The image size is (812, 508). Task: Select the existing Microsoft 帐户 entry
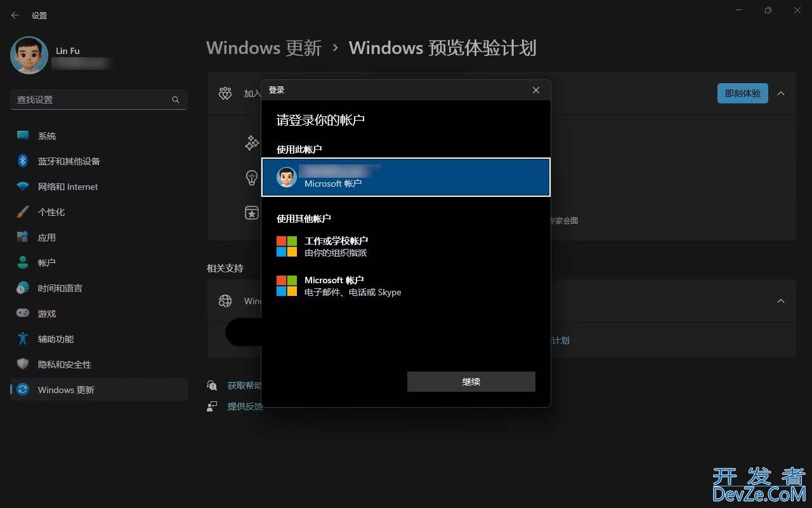406,177
